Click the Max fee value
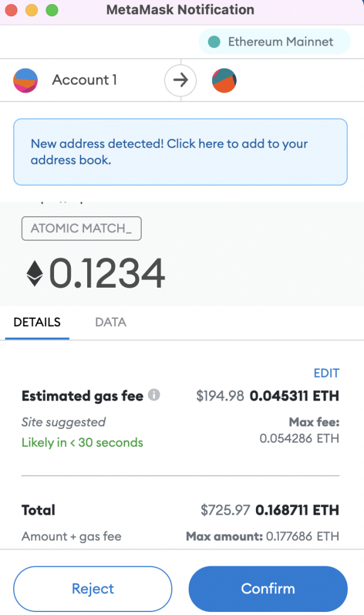Image resolution: width=364 pixels, height=615 pixels. (x=299, y=438)
